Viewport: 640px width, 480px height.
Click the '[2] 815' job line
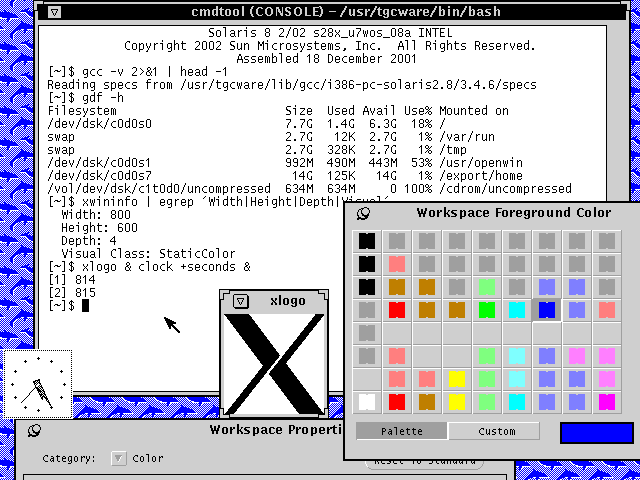click(71, 293)
